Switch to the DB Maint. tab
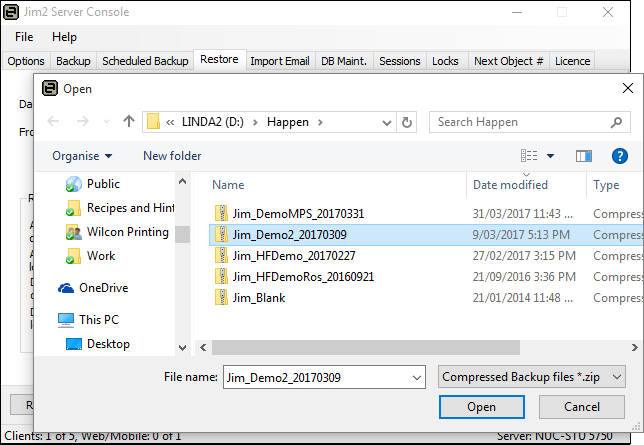The width and height of the screenshot is (644, 445). coord(344,61)
